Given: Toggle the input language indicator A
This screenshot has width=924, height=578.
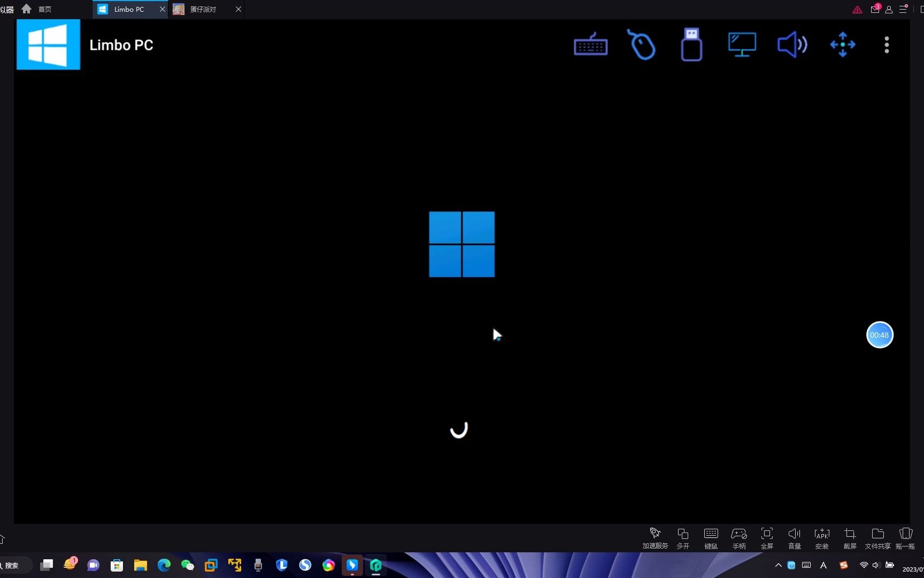Looking at the screenshot, I should 823,565.
